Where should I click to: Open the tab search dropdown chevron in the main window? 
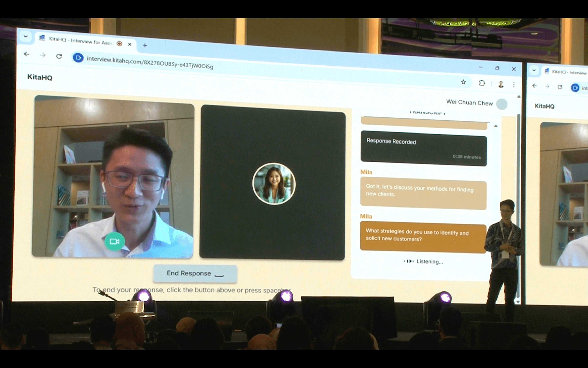point(26,37)
